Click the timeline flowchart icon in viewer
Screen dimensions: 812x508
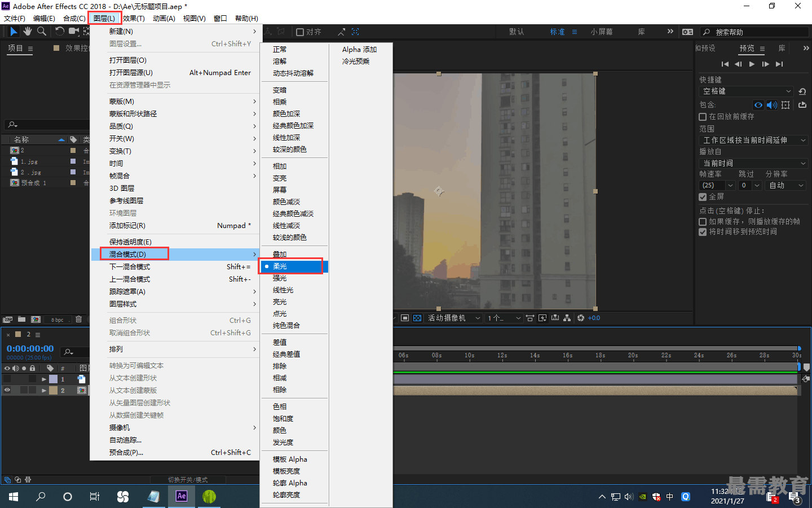(567, 318)
